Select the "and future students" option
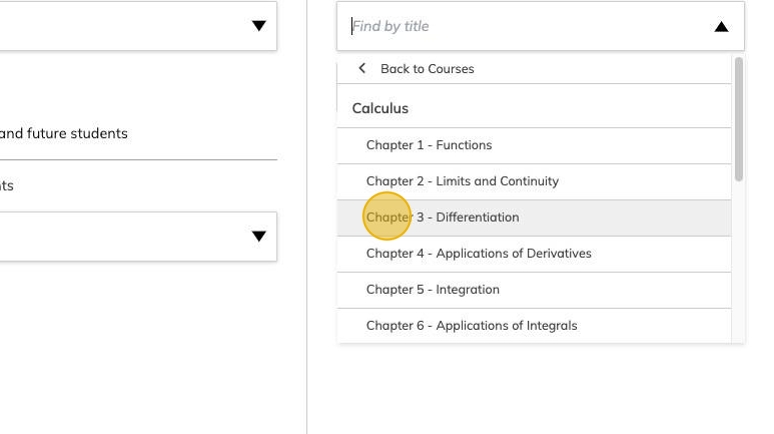Viewport: 774px width, 434px height. [x=64, y=133]
